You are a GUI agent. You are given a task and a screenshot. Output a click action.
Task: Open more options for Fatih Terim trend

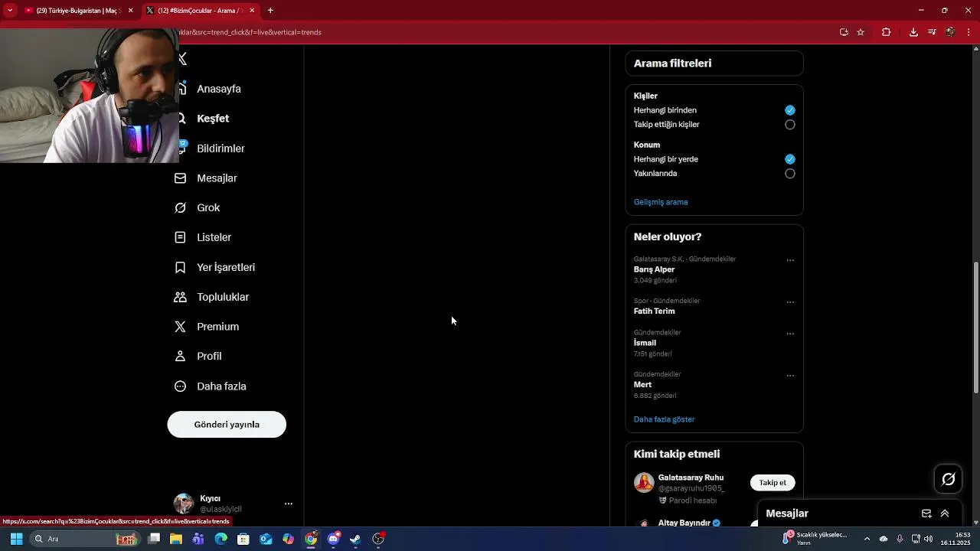(x=790, y=302)
